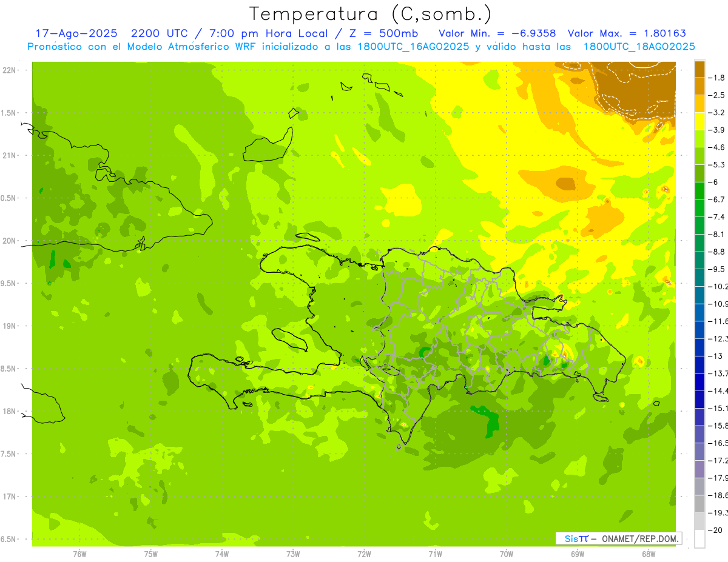Click the -4.6 colorbar label
The width and height of the screenshot is (728, 562).
click(716, 147)
